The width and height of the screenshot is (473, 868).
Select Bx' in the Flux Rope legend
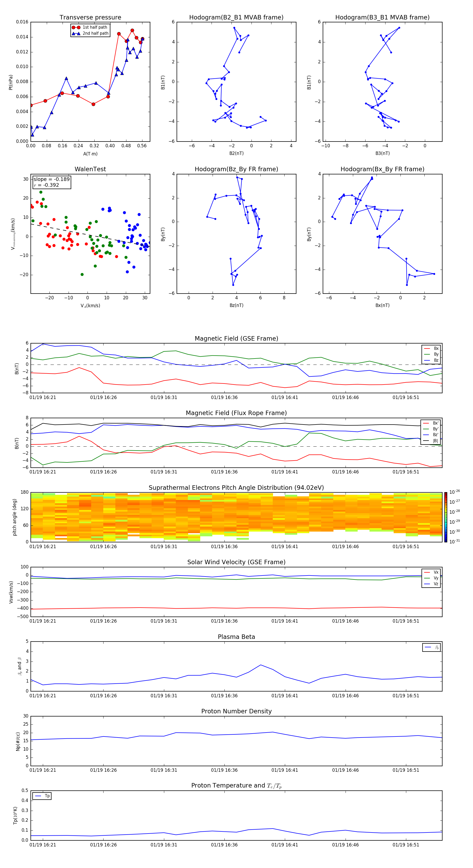pyautogui.click(x=431, y=423)
